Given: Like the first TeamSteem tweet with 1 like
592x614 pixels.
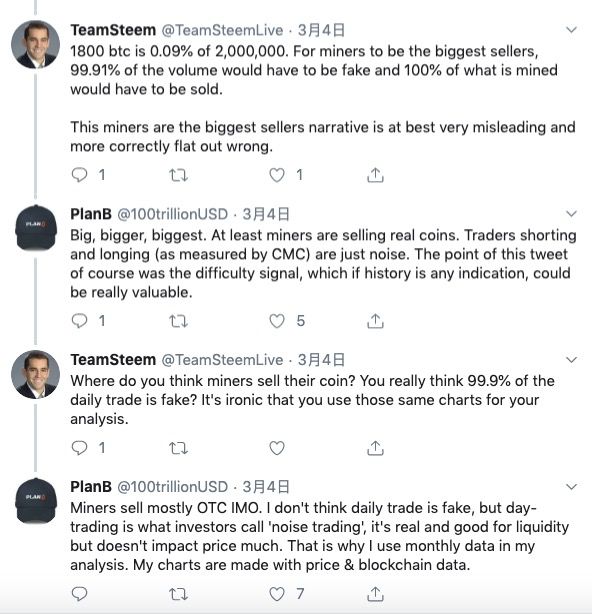Looking at the screenshot, I should pos(277,175).
